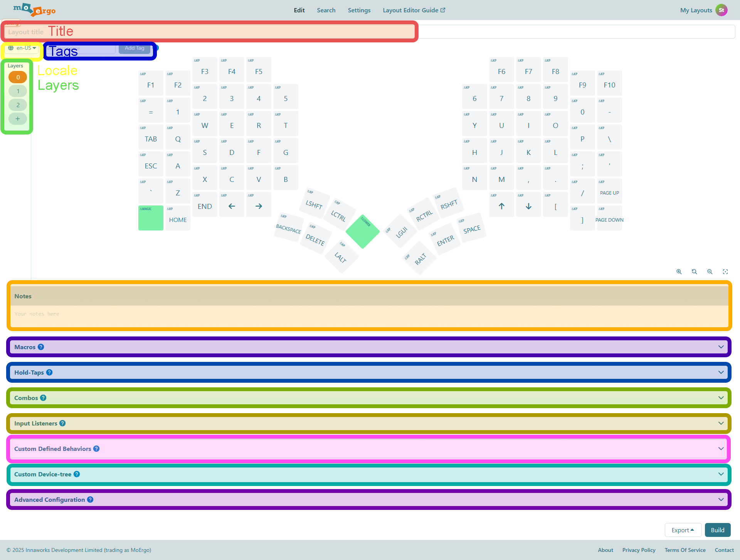Click the reset zoom icon
The width and height of the screenshot is (740, 560).
click(x=694, y=272)
